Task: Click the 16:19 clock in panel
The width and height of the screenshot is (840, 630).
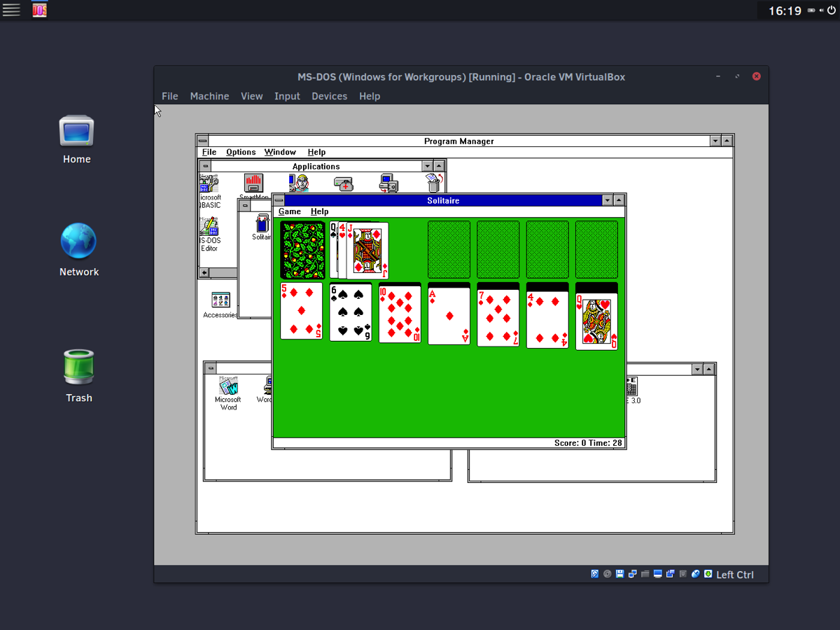Action: (785, 10)
